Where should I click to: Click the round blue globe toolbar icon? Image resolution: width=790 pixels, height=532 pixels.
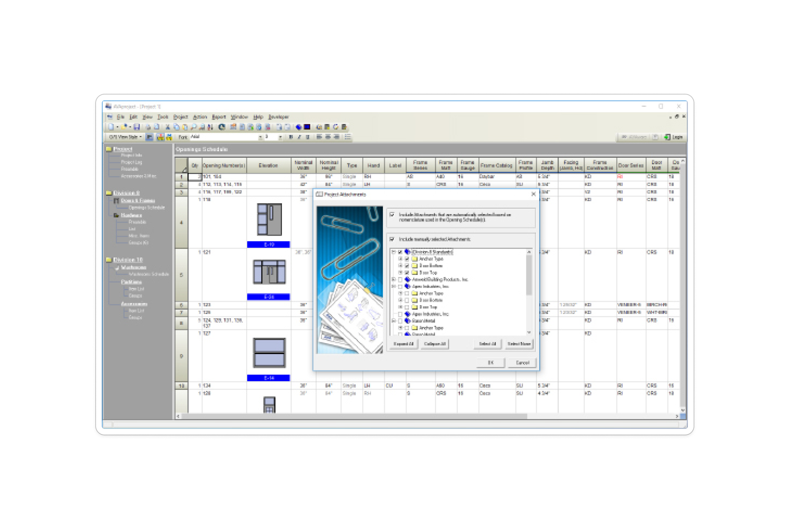point(222,127)
